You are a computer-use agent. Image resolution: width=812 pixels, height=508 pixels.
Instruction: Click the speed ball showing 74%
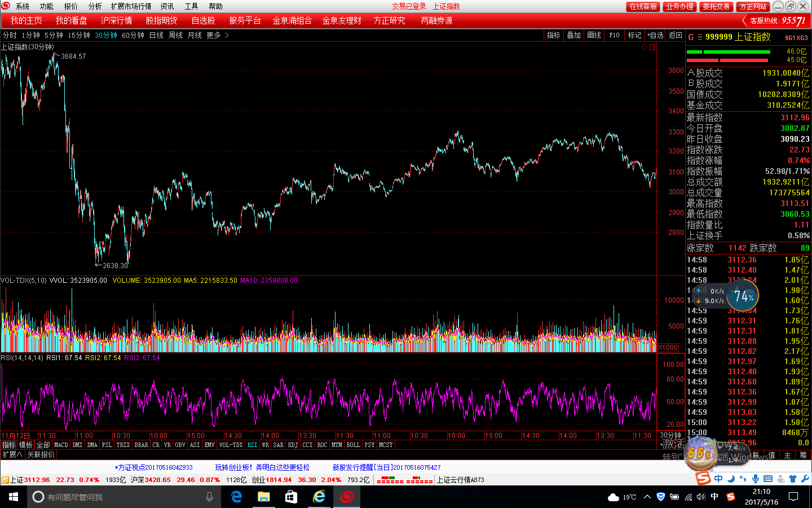click(x=743, y=296)
